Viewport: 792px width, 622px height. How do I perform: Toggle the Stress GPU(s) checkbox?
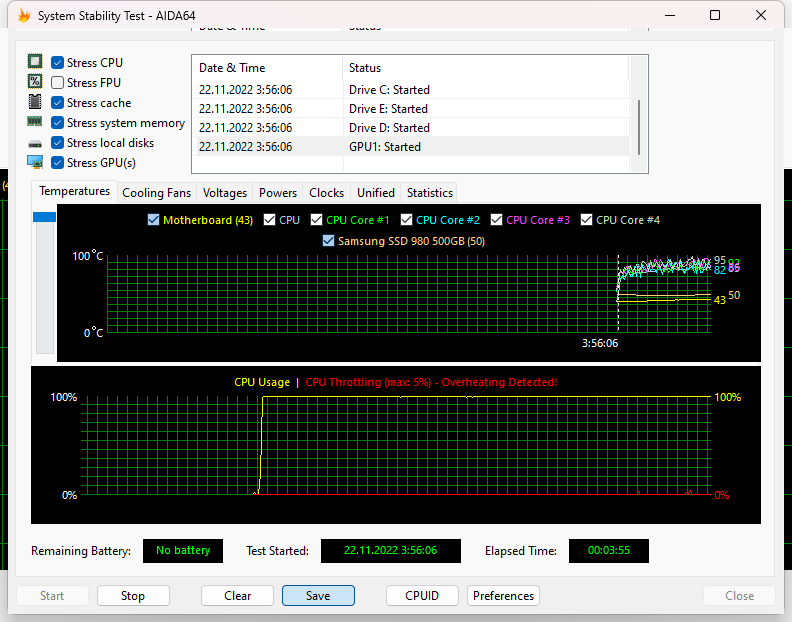(x=58, y=163)
